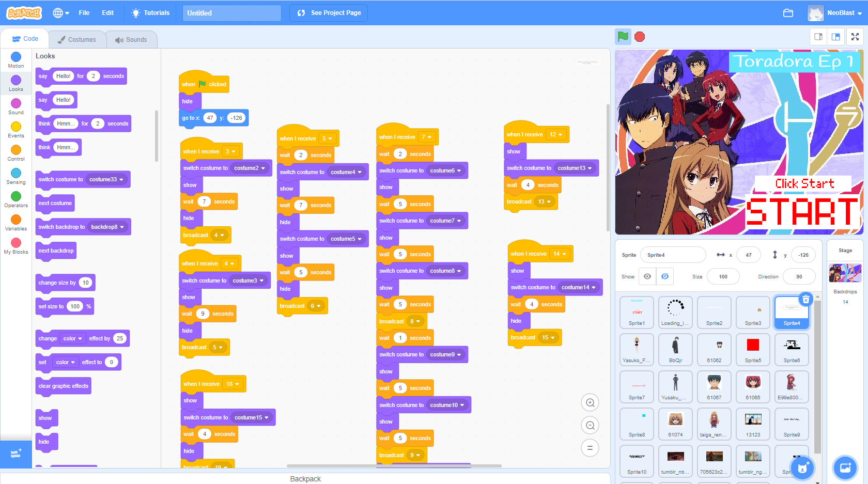868x484 pixels.
Task: Open My Stuff folder icon
Action: tap(788, 13)
